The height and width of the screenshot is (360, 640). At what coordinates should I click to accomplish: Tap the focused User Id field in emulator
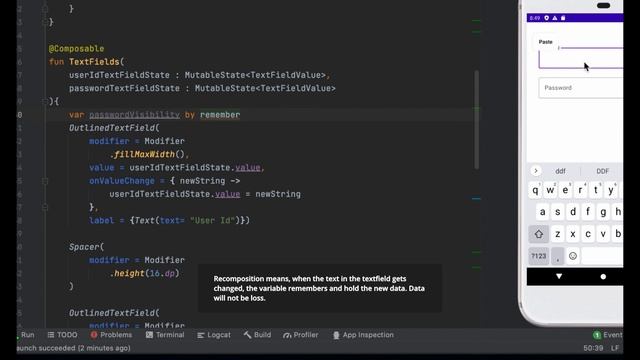point(581,58)
